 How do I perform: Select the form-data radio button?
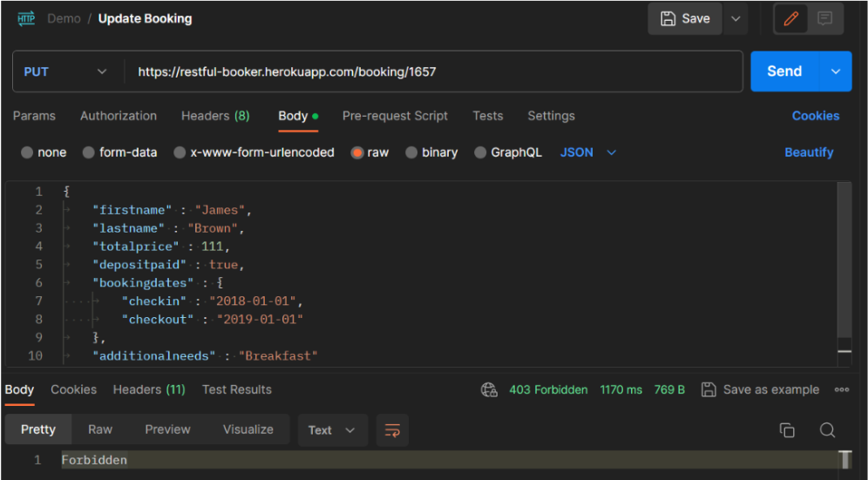pyautogui.click(x=89, y=152)
